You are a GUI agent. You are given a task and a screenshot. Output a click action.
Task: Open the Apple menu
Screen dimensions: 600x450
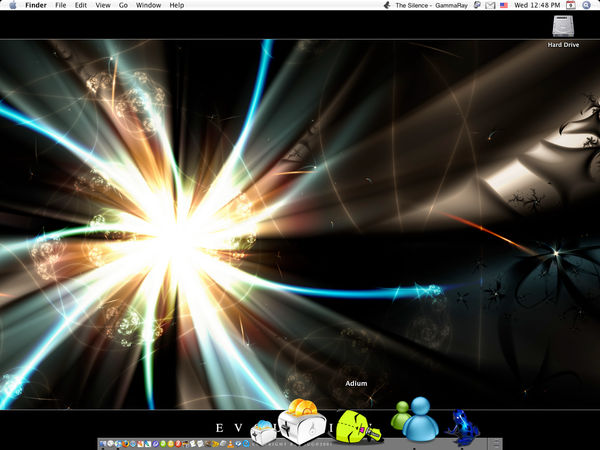(13, 5)
